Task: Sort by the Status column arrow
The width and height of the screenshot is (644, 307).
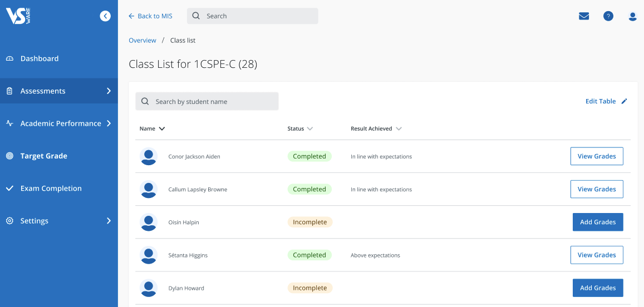Action: (x=309, y=128)
